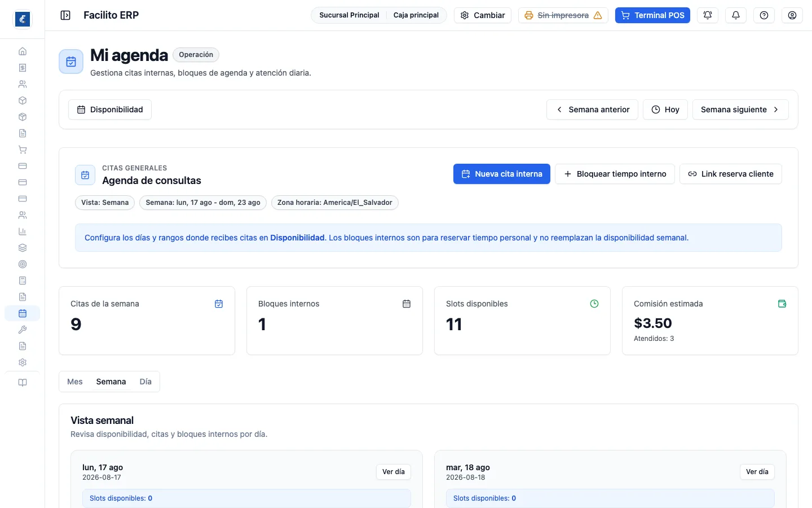This screenshot has width=812, height=508.
Task: Open the help question mark icon
Action: (x=764, y=15)
